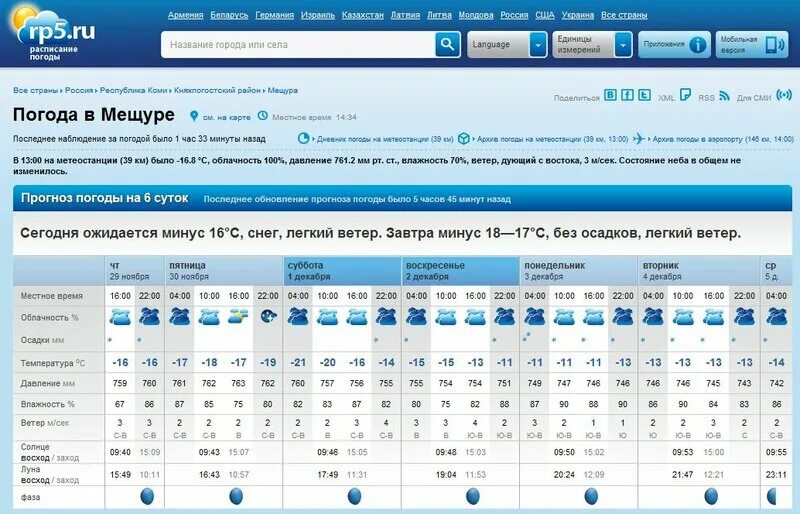Click the Давление мм row label
The height and width of the screenshot is (514, 800).
click(x=48, y=383)
